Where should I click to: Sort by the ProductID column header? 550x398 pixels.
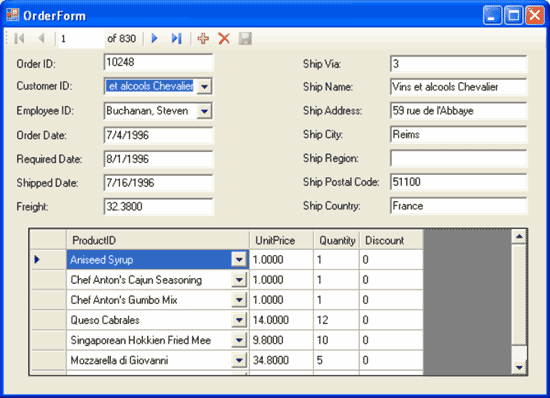[157, 240]
